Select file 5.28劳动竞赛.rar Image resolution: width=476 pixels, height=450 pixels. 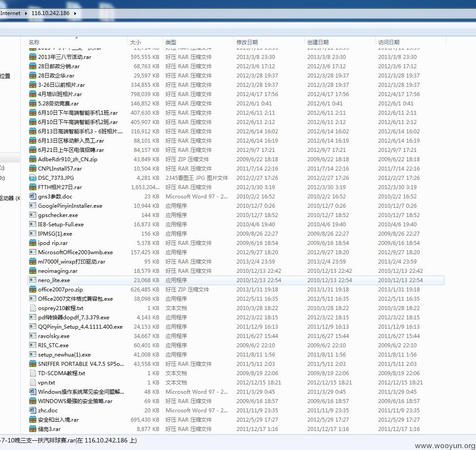pos(58,103)
